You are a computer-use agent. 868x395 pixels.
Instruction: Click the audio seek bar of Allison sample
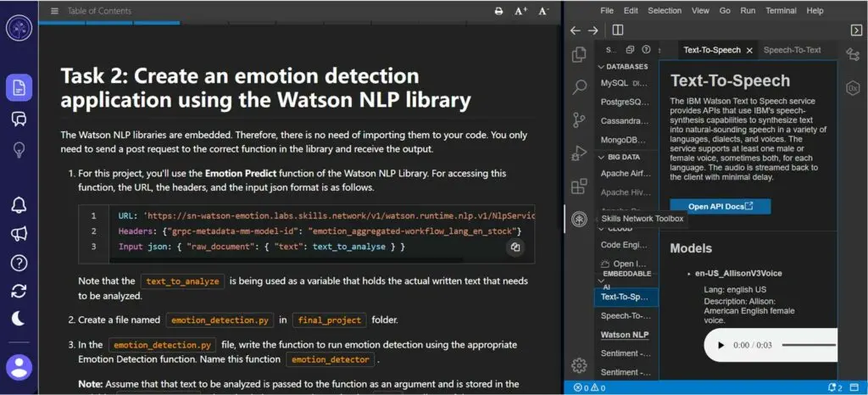tap(810, 345)
